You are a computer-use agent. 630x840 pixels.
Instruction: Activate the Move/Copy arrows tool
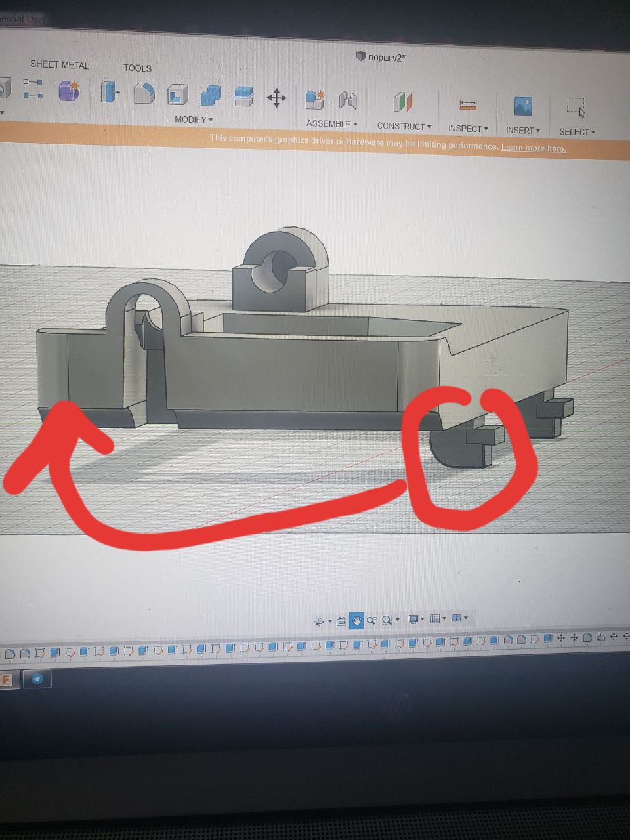coord(276,98)
